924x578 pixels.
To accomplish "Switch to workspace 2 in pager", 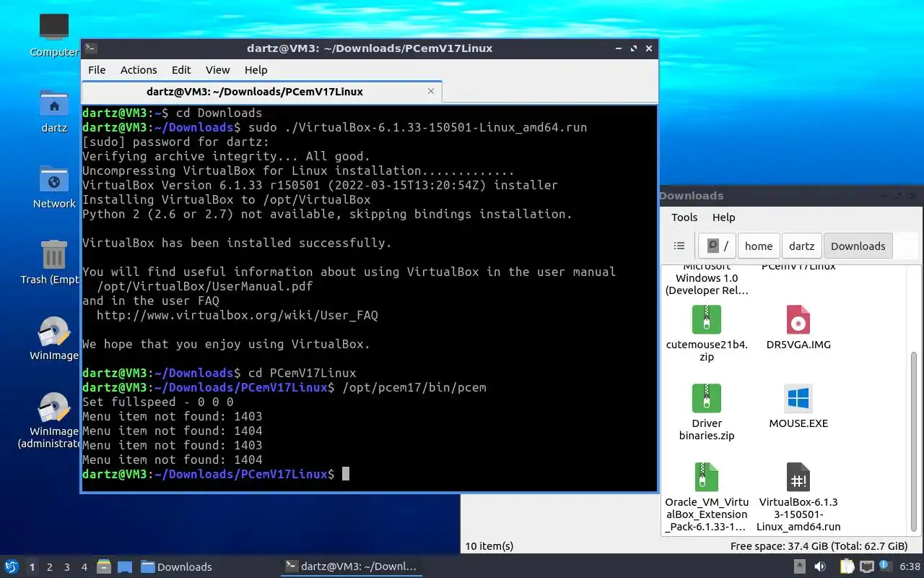I will (x=50, y=567).
